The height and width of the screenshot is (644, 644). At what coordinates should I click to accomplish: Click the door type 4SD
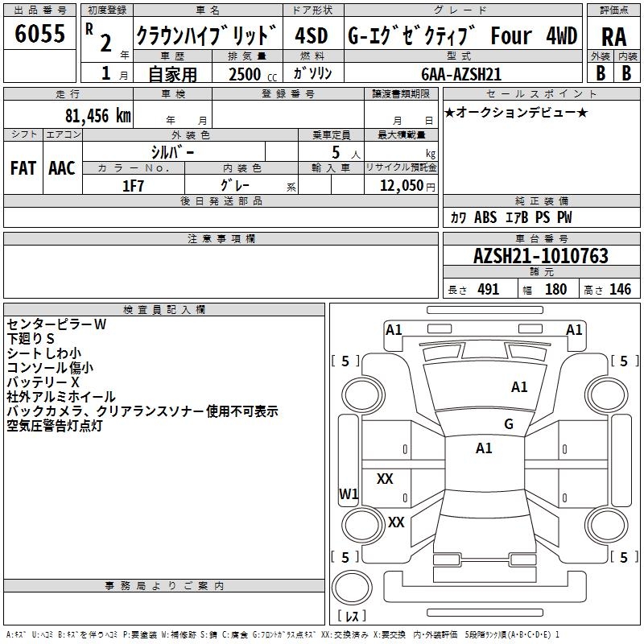click(312, 35)
